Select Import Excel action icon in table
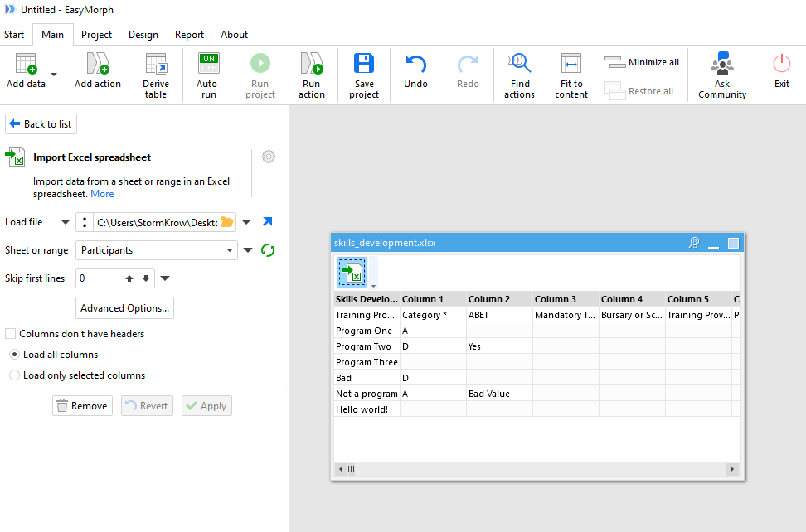Image resolution: width=806 pixels, height=532 pixels. tap(352, 273)
